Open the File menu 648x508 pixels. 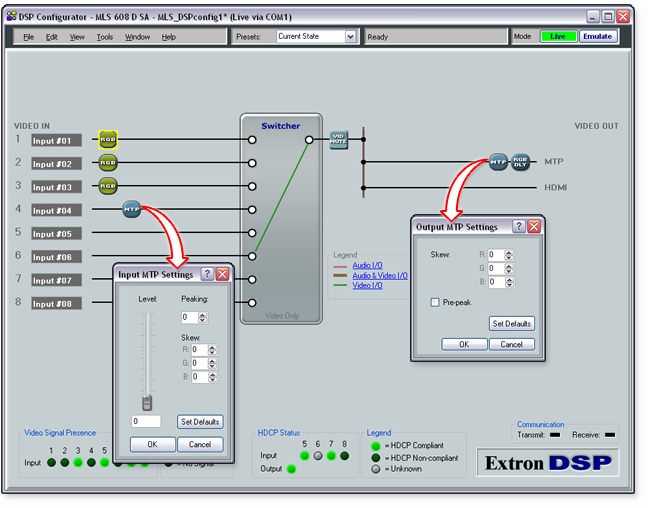[29, 37]
